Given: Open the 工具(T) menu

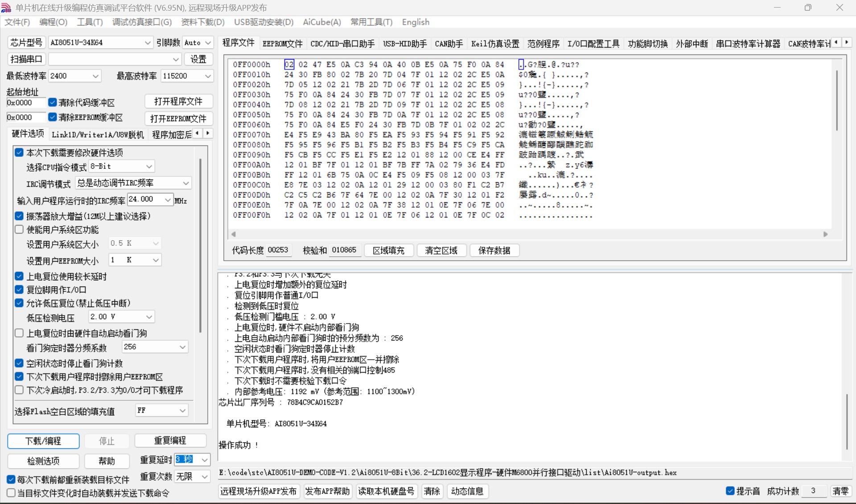Looking at the screenshot, I should [x=90, y=22].
